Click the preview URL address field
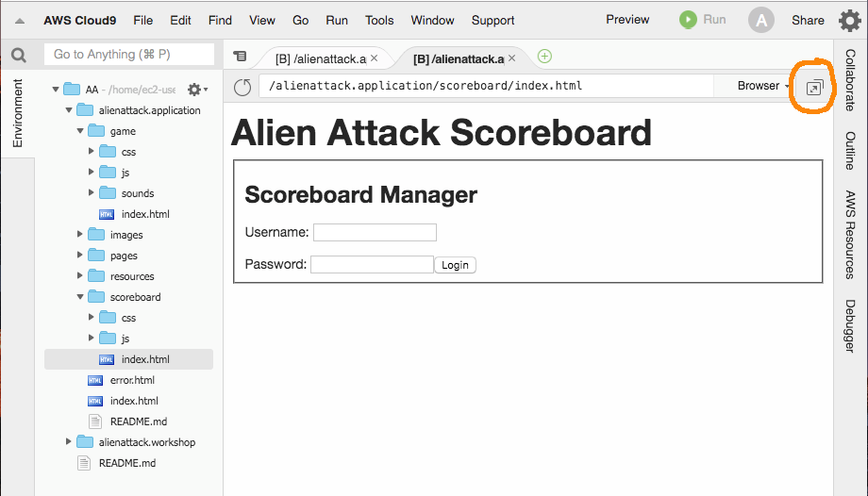Image resolution: width=868 pixels, height=496 pixels. (x=486, y=86)
